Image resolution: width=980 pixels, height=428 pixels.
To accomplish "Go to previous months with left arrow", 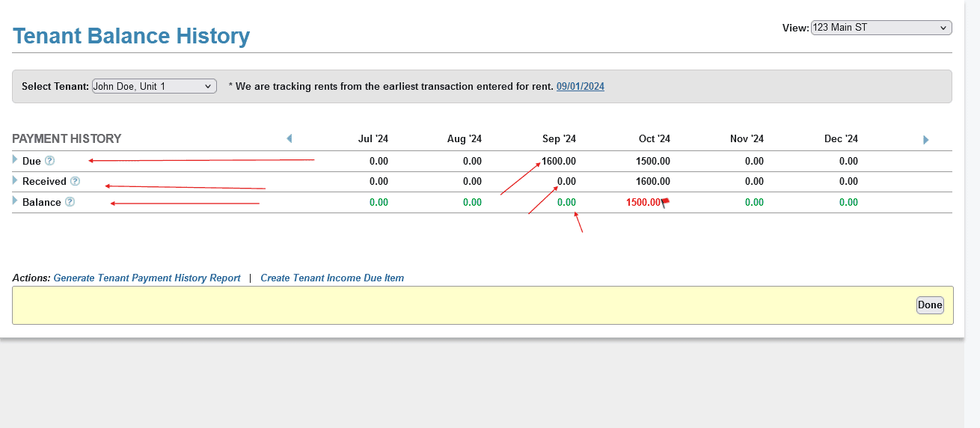I will pos(290,138).
